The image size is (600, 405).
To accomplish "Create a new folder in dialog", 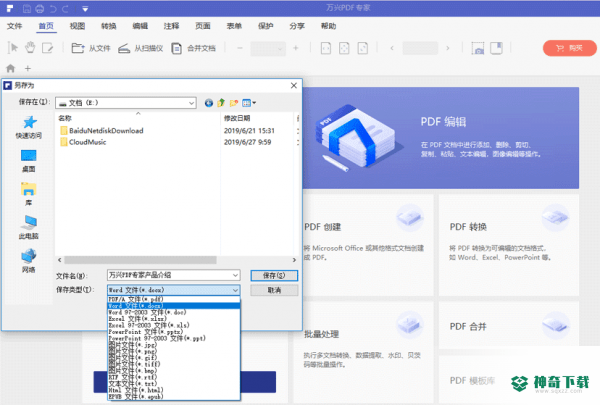I will point(234,103).
